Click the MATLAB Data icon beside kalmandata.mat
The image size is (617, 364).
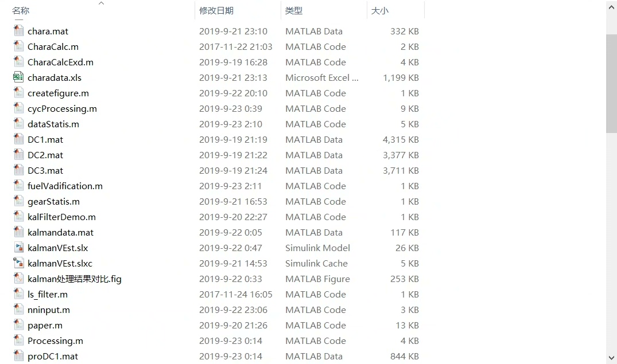coord(17,232)
